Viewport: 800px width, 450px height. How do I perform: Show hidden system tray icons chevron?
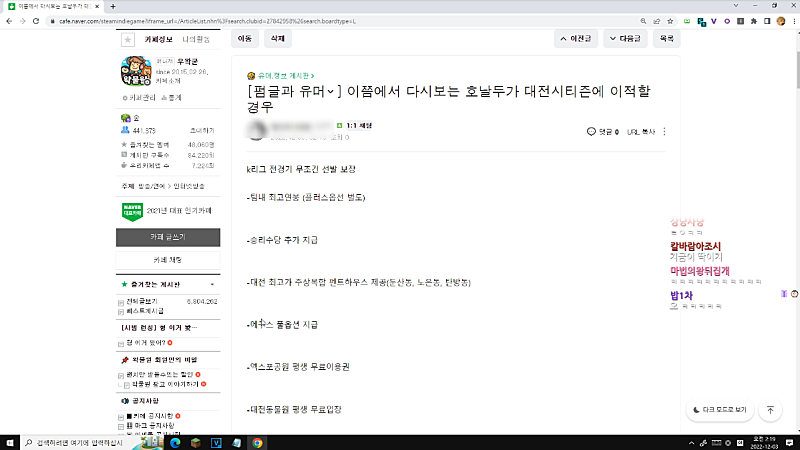point(691,443)
